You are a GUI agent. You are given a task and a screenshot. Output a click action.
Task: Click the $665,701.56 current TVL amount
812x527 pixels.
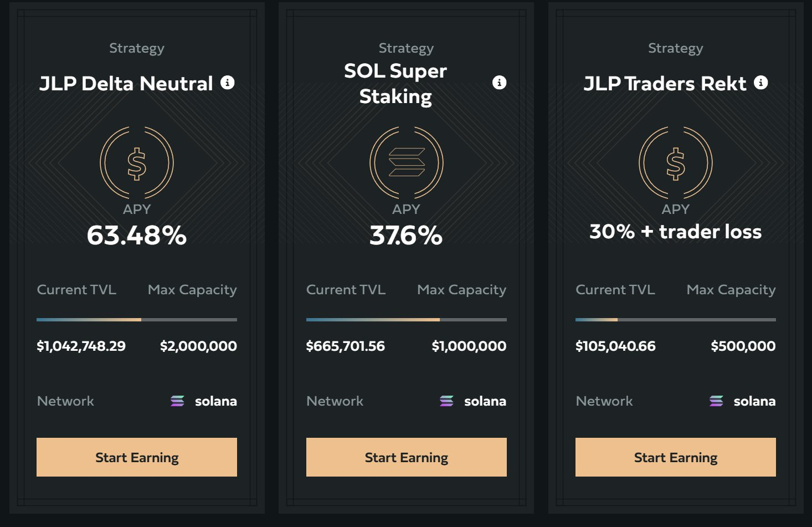point(346,346)
